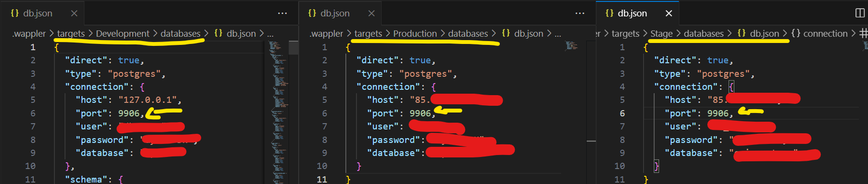
Task: Click "schema" key in Development editor
Action: pyautogui.click(x=86, y=179)
